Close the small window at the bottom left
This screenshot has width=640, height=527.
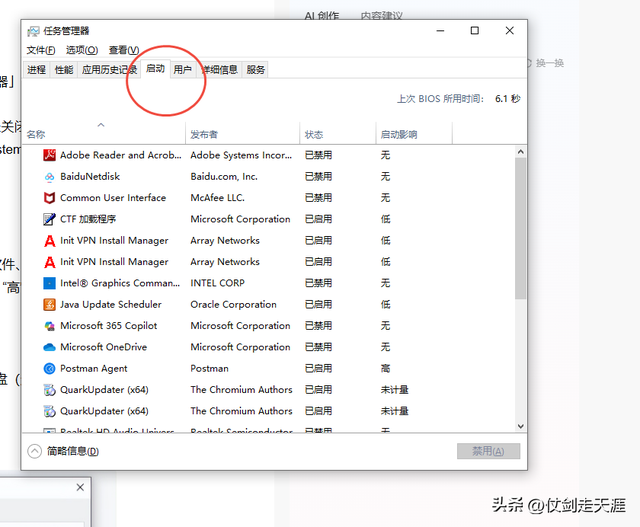click(80, 487)
